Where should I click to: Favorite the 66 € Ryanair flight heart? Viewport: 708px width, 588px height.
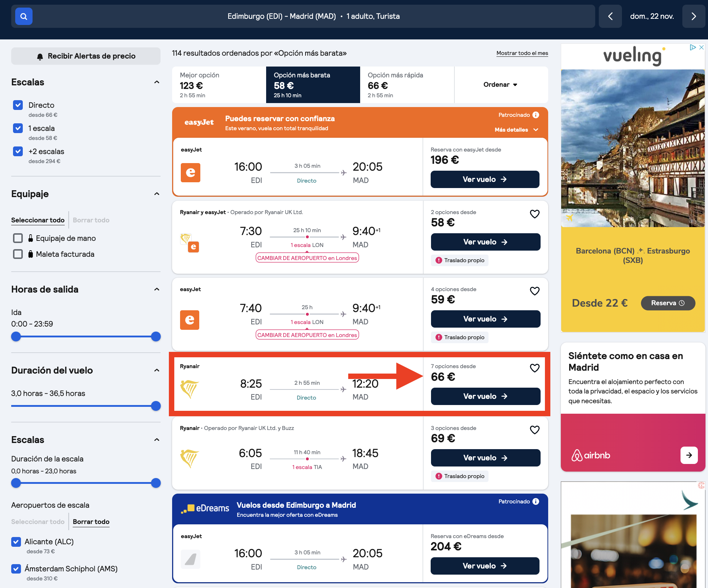click(x=535, y=368)
